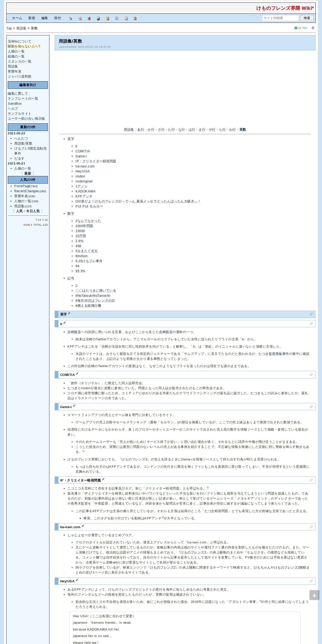
Task: Click the green speedometer 21.7ms icon
Action: click(x=296, y=28)
